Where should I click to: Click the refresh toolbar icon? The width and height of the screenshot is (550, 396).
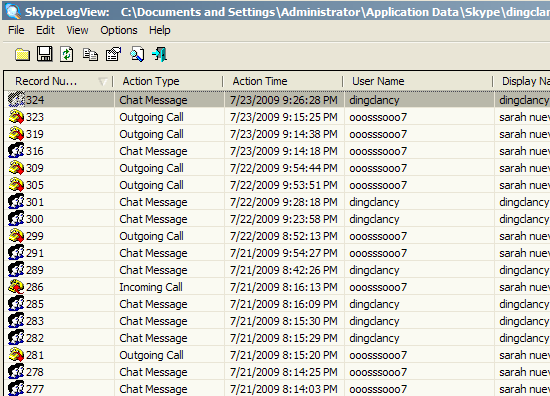tap(67, 54)
